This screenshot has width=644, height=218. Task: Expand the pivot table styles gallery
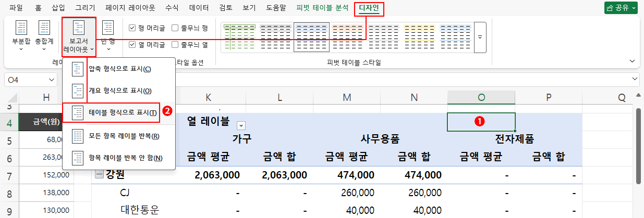[x=480, y=37]
